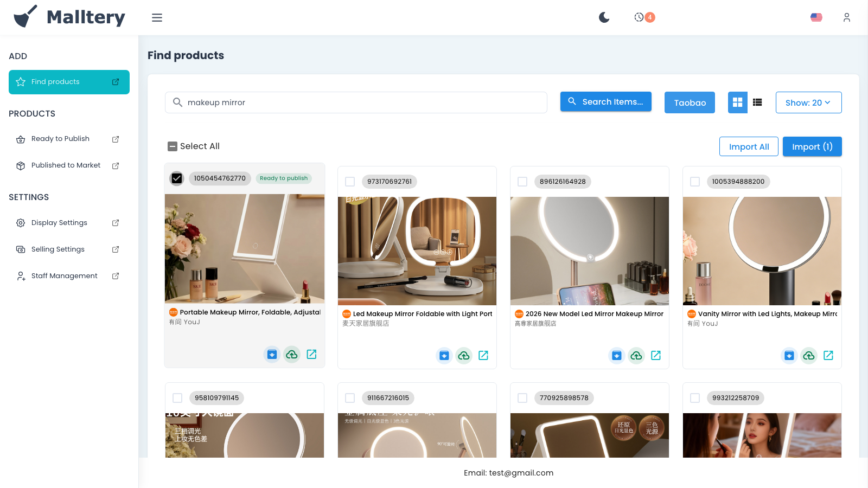Click product ID 973170692761 label
Screen dimensions: 868x488
(390, 182)
